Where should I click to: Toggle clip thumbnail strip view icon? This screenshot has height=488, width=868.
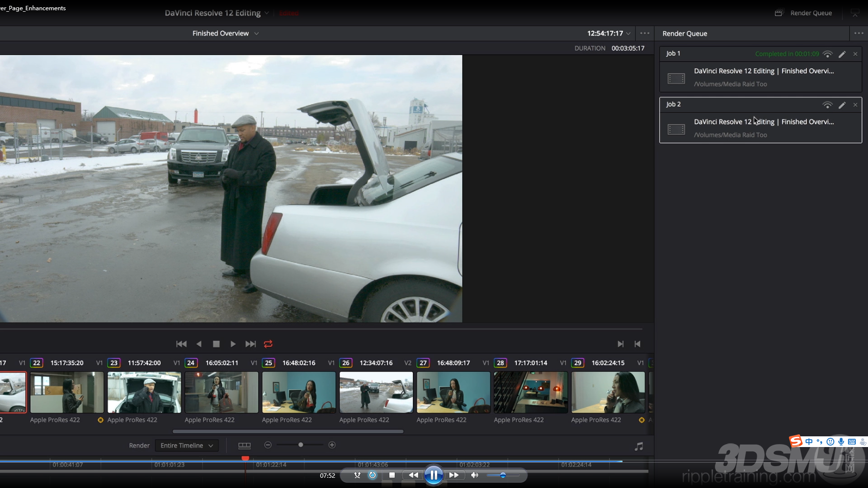[x=244, y=446]
